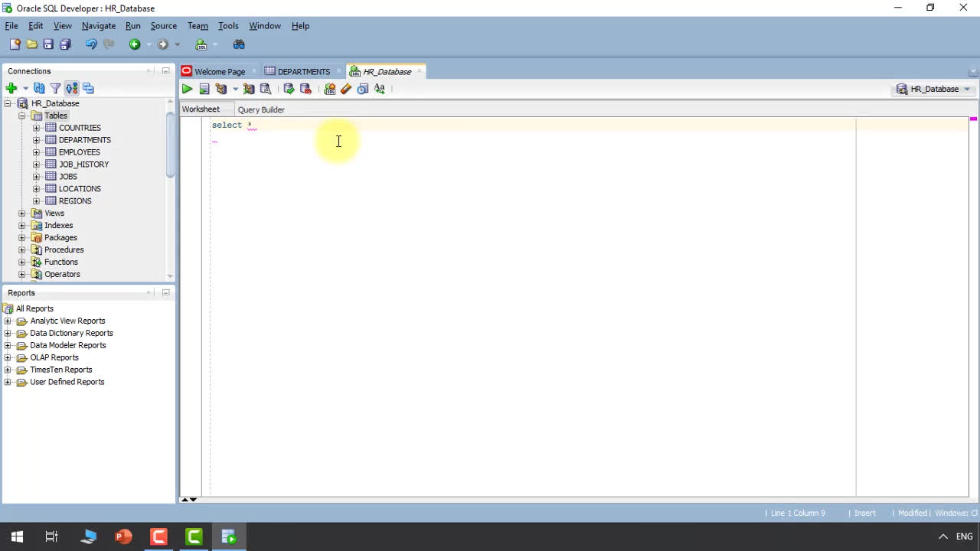
Task: Select the REGIONS table
Action: (x=75, y=201)
